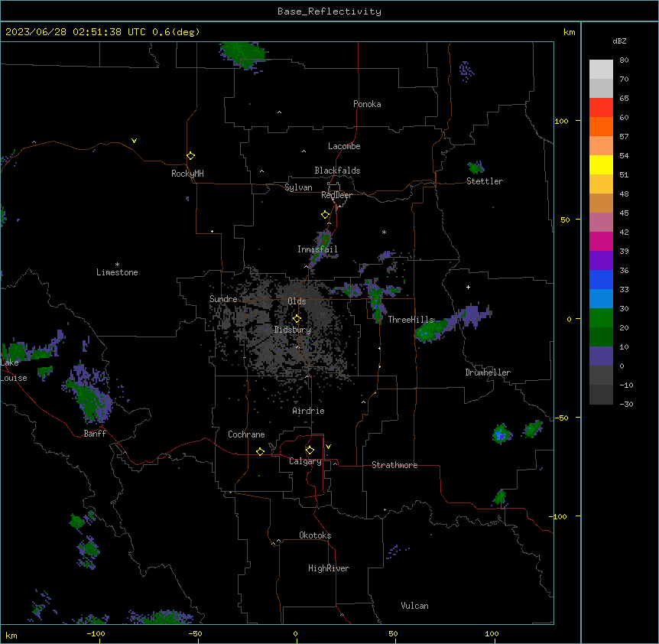Click the Ponoka city label
659x644 pixels.
(367, 104)
